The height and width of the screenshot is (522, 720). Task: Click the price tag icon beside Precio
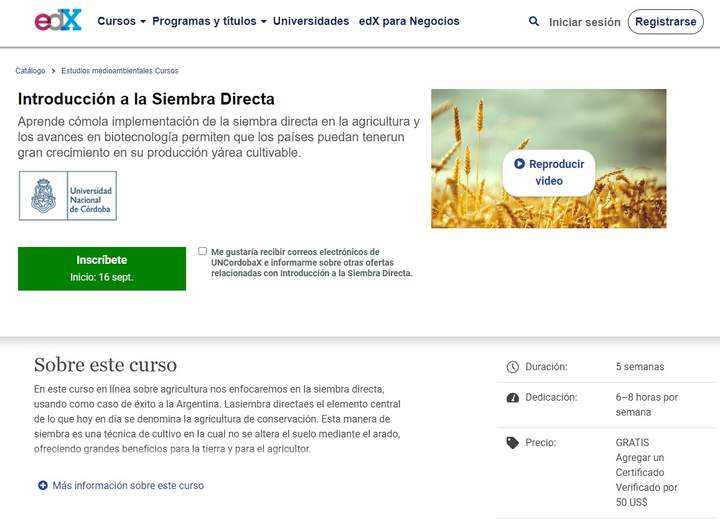point(513,442)
